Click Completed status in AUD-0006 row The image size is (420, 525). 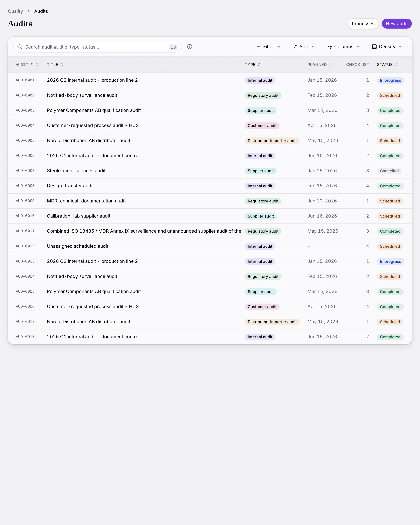tap(390, 156)
